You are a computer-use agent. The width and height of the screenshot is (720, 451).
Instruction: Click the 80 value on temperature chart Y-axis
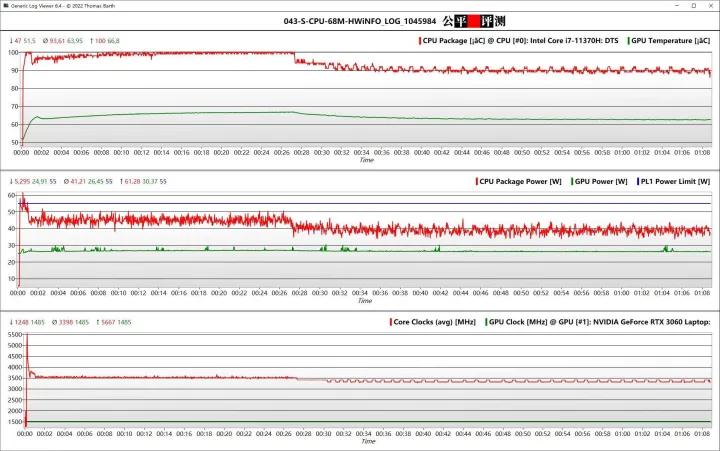(x=15, y=89)
